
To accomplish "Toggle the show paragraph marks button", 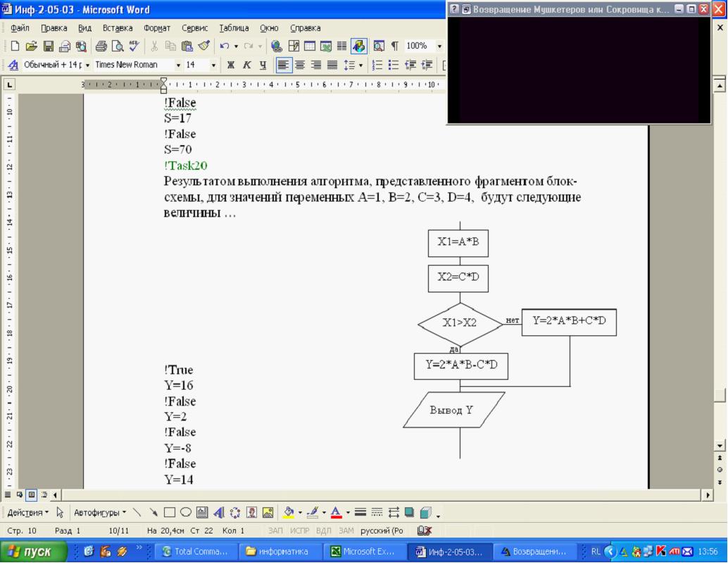I will 394,47.
